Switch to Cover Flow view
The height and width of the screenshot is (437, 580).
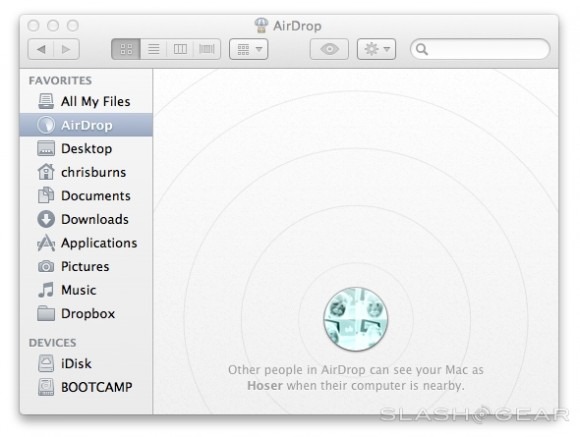pyautogui.click(x=207, y=49)
